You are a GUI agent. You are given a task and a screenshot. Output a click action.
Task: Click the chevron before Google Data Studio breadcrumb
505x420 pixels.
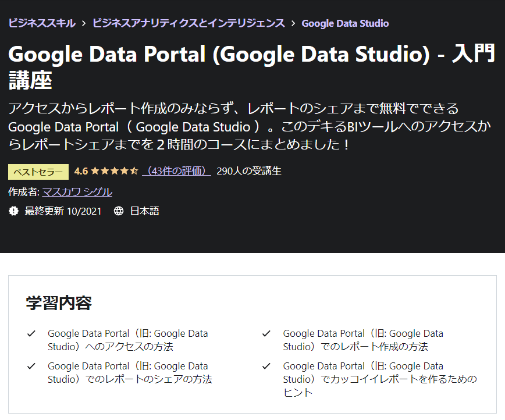(x=293, y=23)
